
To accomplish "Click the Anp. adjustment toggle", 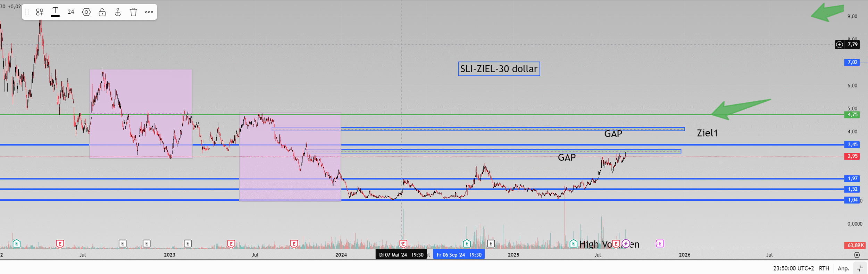I will [843, 268].
